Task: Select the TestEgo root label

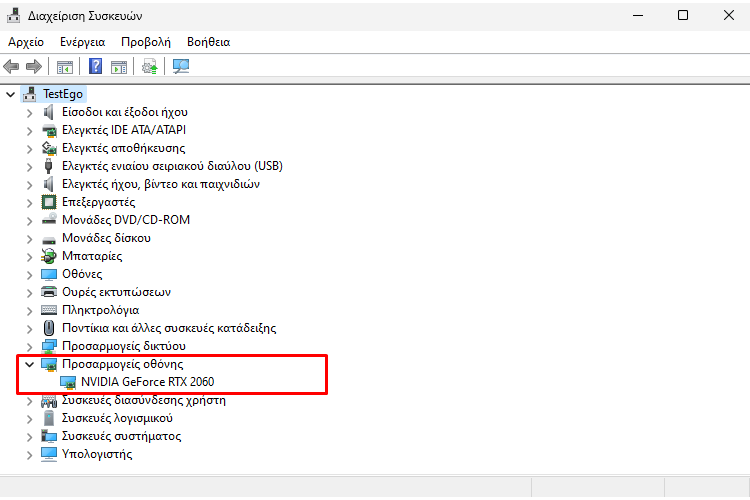Action: [63, 94]
